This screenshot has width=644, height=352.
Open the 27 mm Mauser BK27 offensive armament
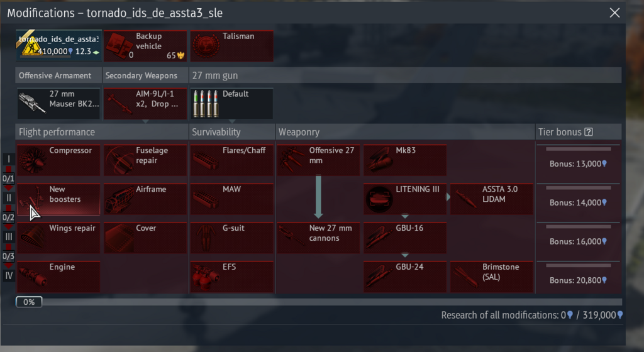point(58,104)
